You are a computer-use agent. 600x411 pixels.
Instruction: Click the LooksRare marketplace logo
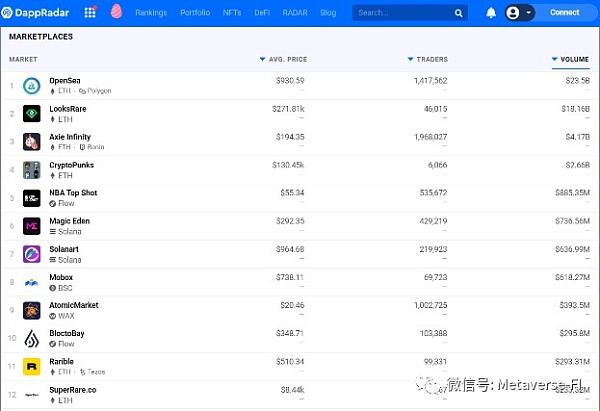(x=31, y=113)
